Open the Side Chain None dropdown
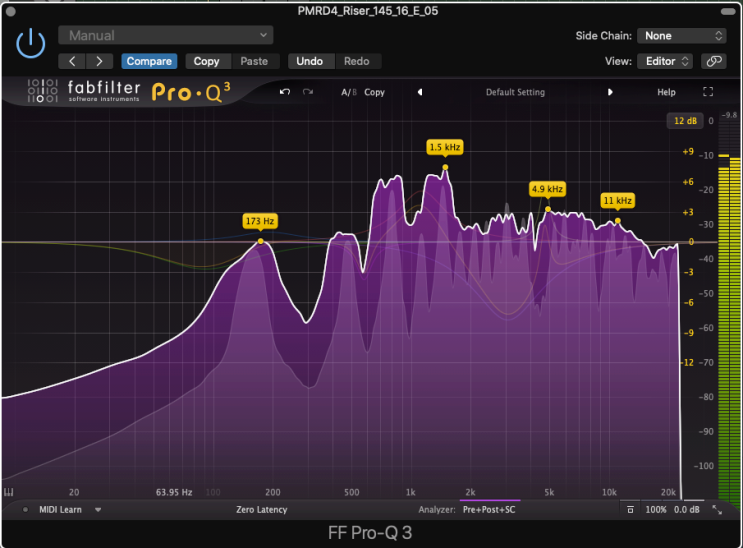Screen dimensions: 743x548 point(682,36)
